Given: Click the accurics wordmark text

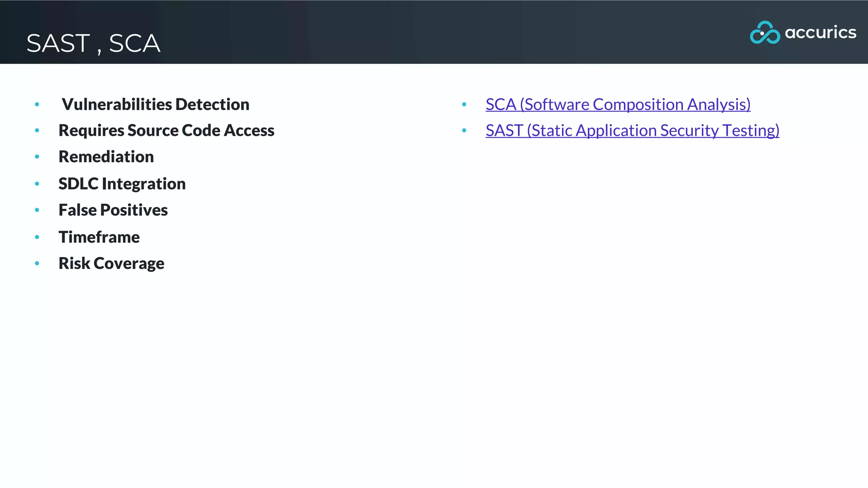Looking at the screenshot, I should [x=821, y=32].
